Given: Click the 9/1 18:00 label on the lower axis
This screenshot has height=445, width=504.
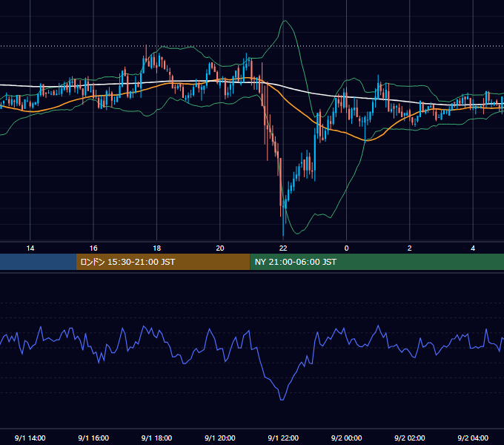Looking at the screenshot, I should pyautogui.click(x=156, y=438).
